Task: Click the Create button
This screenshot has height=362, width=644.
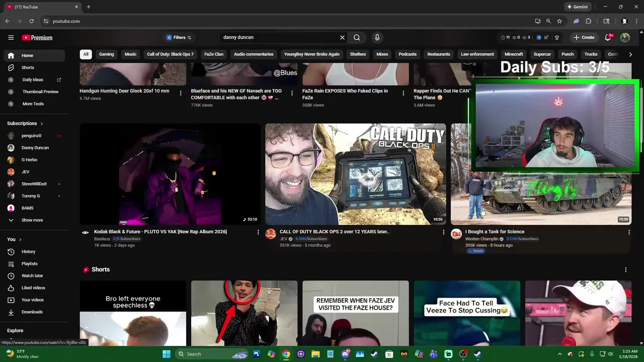Action: (x=584, y=37)
